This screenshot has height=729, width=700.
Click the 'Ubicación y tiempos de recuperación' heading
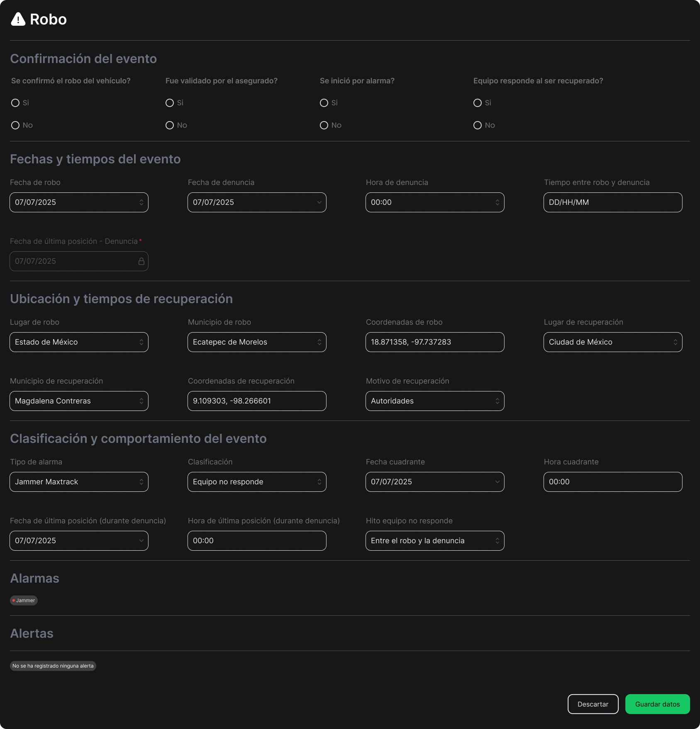tap(121, 299)
